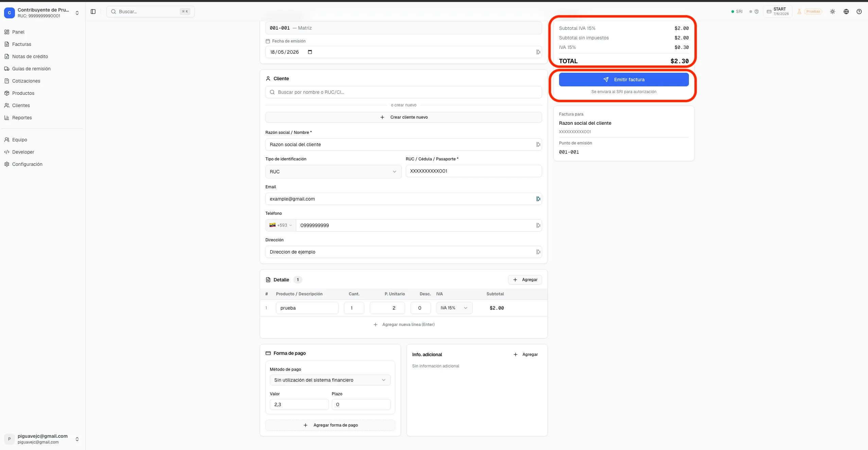Click the Forma de pago card icon
The image size is (868, 450).
coord(268,353)
